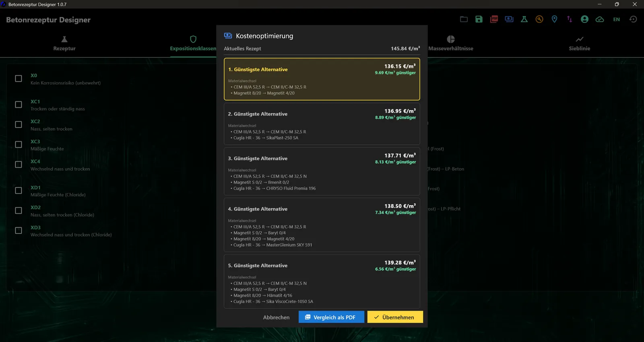Open the Rezeptur tab
Viewport: 644px width, 342px height.
64,44
